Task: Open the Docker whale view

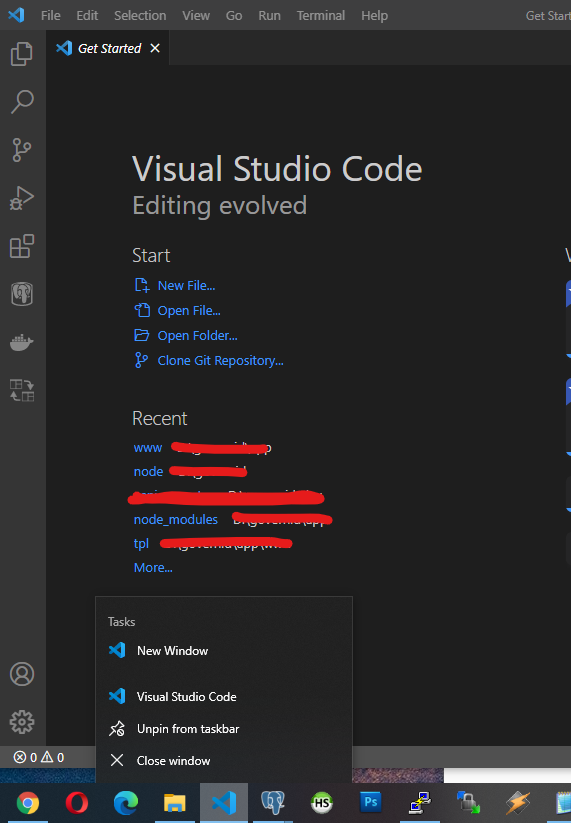Action: [x=22, y=343]
